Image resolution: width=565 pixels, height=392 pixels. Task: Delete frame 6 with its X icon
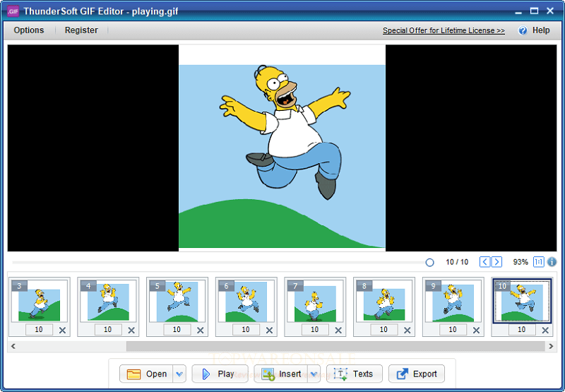coord(269,330)
